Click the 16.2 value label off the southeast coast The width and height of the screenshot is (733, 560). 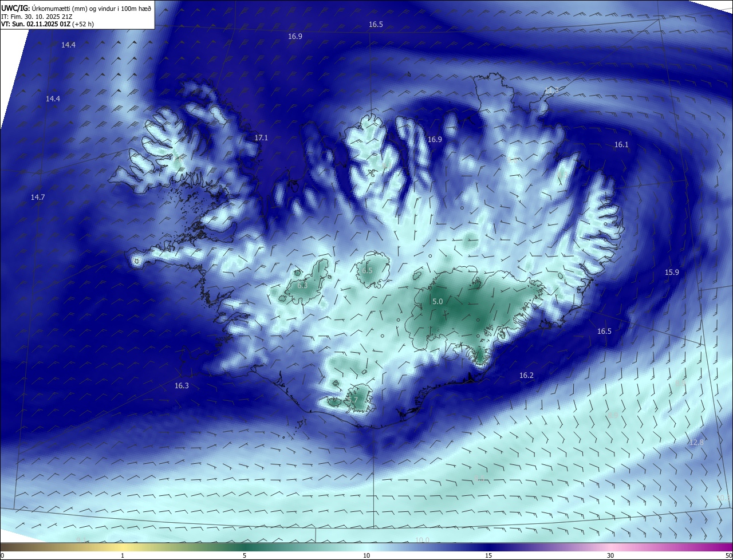point(526,376)
